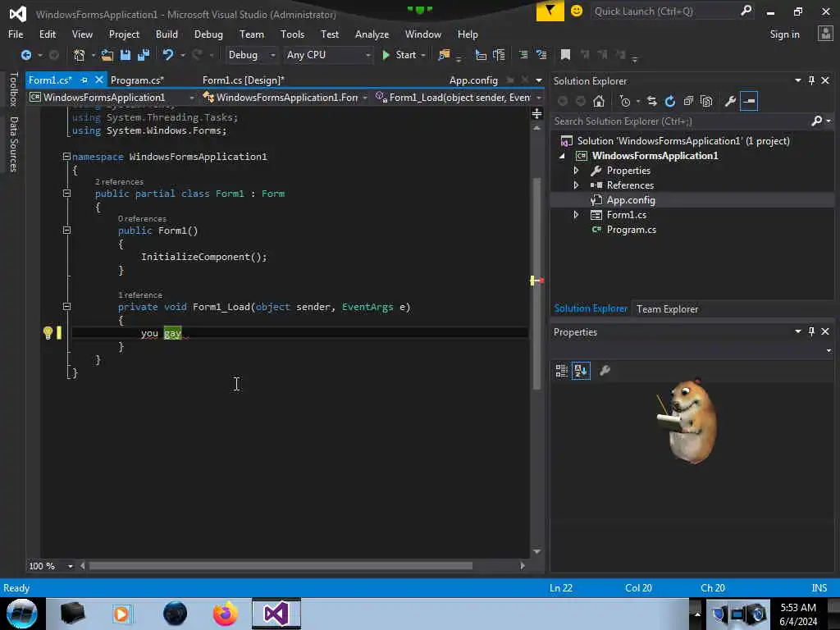Image resolution: width=840 pixels, height=630 pixels.
Task: Undo the last edit with the toolbar arrow
Action: coord(168,55)
